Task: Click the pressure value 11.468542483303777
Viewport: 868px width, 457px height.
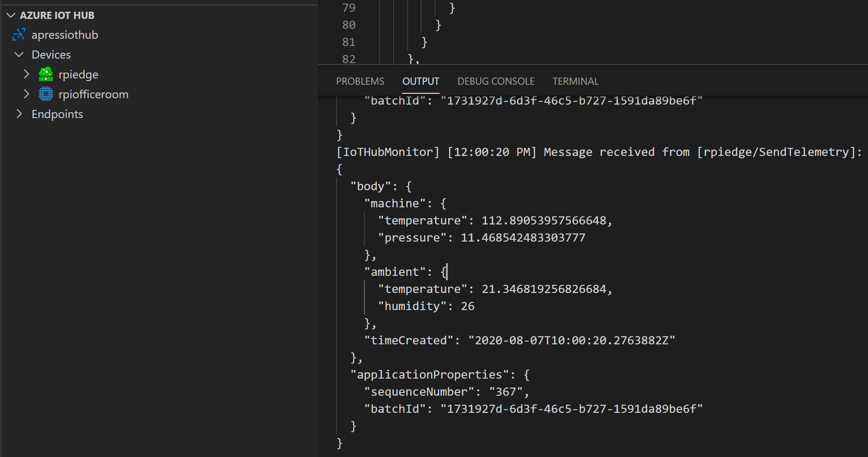Action: click(523, 238)
